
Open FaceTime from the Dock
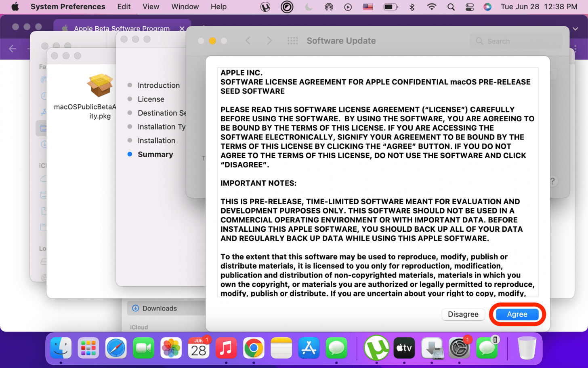point(143,348)
